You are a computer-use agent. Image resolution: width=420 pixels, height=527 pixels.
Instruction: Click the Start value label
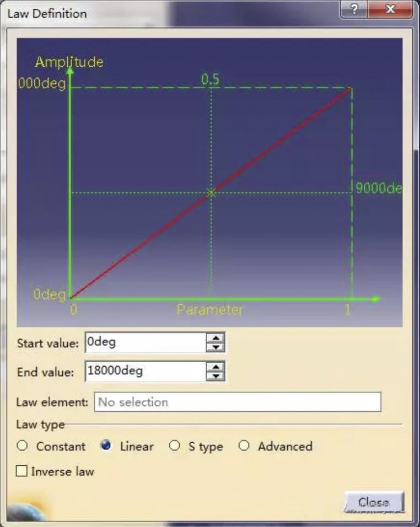48,343
